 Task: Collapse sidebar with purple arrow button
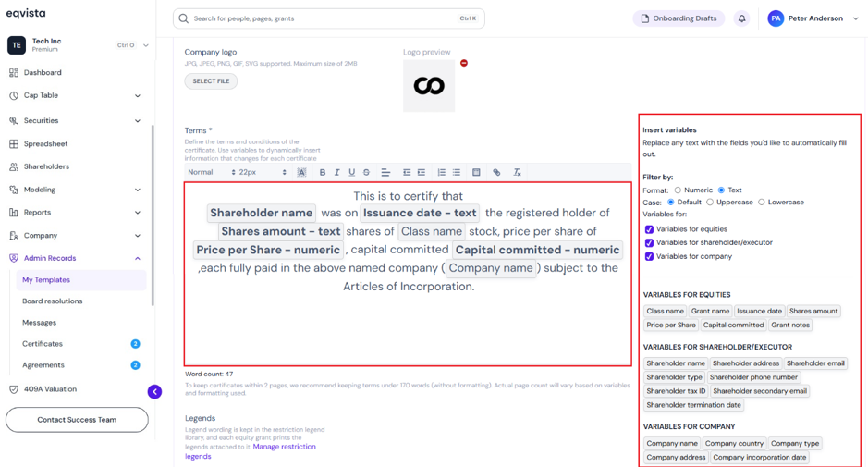(154, 392)
